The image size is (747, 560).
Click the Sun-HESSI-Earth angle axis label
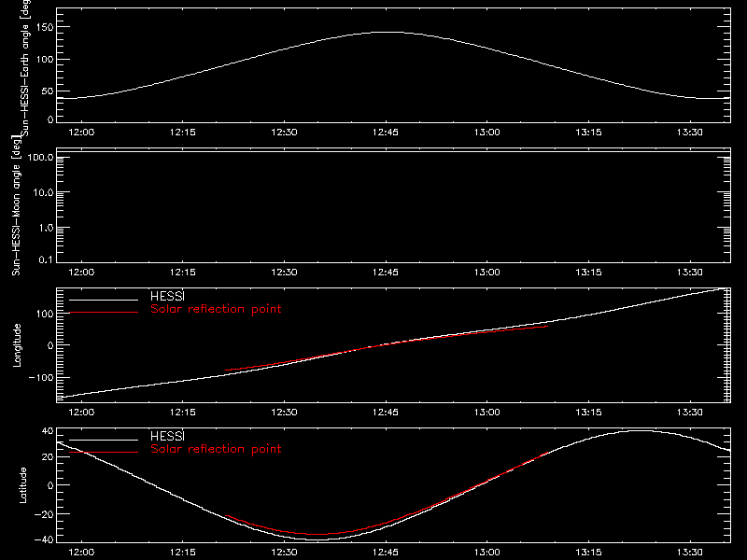tap(25, 68)
